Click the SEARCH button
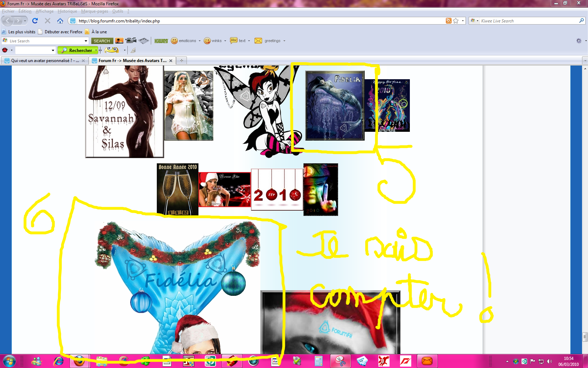Viewport: 588px width, 368px height. click(102, 41)
